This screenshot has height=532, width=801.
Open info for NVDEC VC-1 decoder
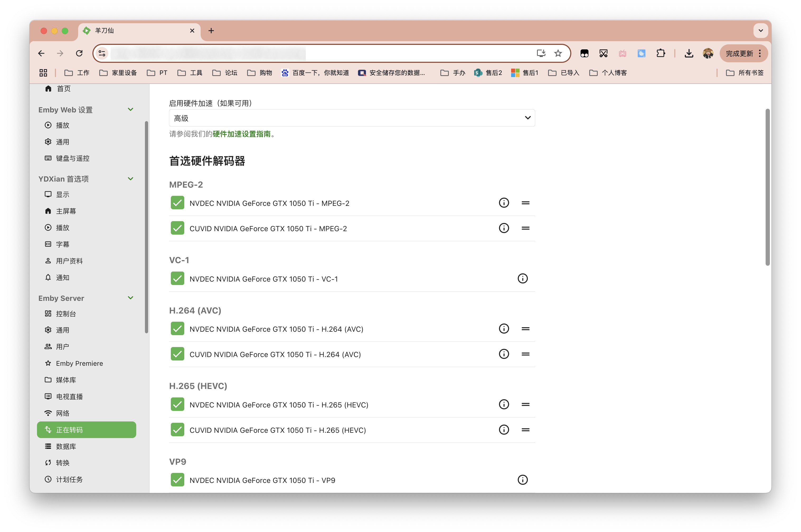(522, 279)
